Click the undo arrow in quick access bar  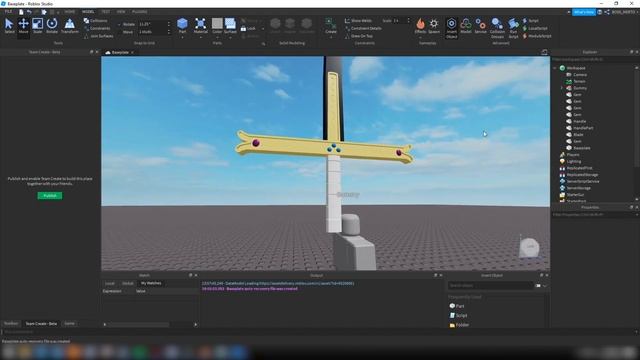[x=29, y=12]
